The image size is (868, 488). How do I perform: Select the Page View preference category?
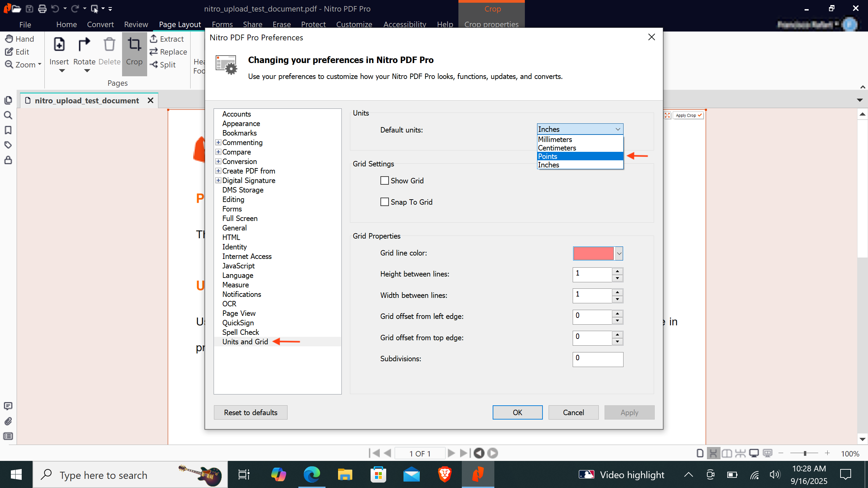[x=239, y=313]
